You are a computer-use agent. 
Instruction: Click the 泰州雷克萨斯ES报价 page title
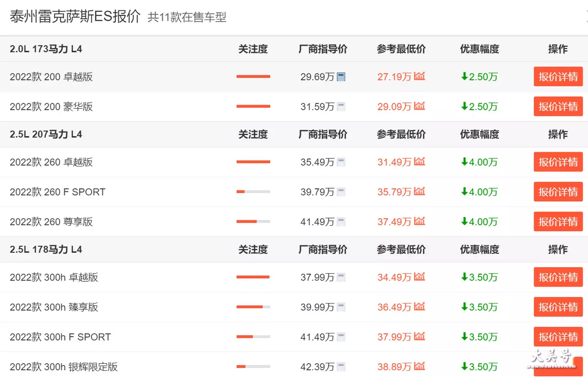pos(75,17)
